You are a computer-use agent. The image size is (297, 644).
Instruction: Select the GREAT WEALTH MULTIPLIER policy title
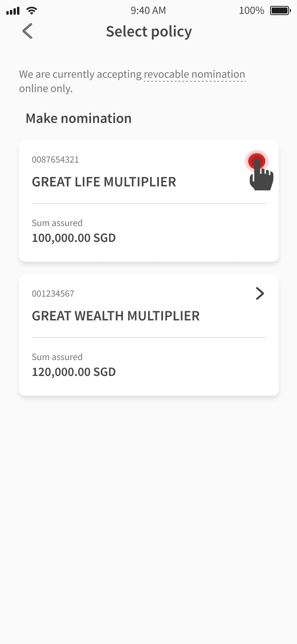(116, 316)
